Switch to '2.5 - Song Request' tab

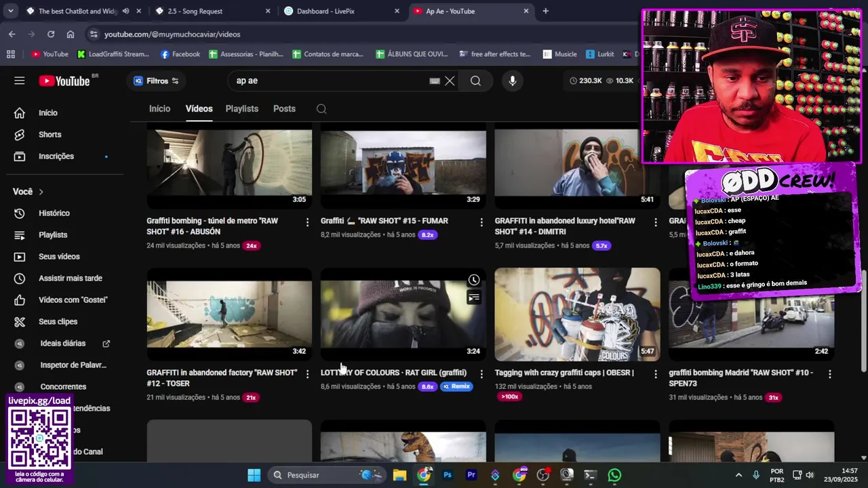coord(195,11)
